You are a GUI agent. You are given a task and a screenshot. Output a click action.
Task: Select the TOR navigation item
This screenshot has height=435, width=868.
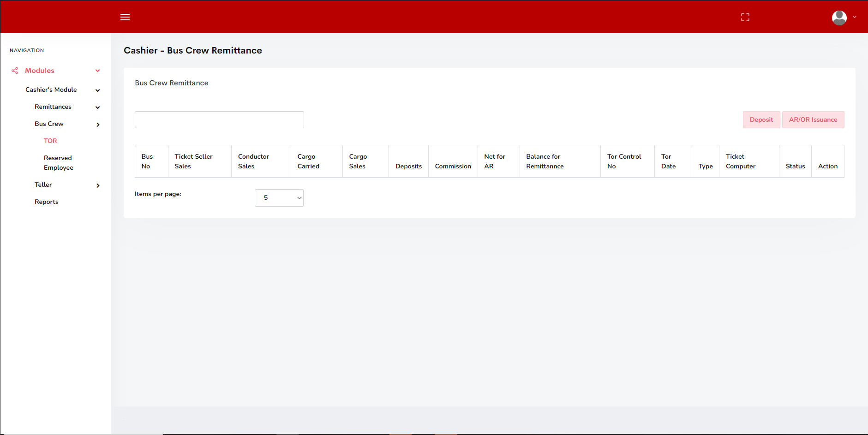[x=50, y=141]
